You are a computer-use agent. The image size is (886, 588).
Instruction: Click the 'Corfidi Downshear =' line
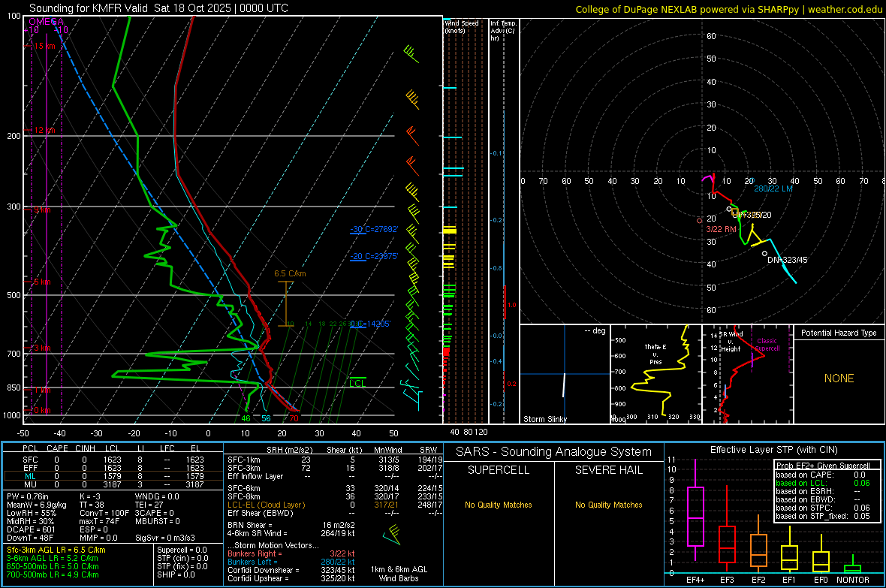[x=291, y=570]
